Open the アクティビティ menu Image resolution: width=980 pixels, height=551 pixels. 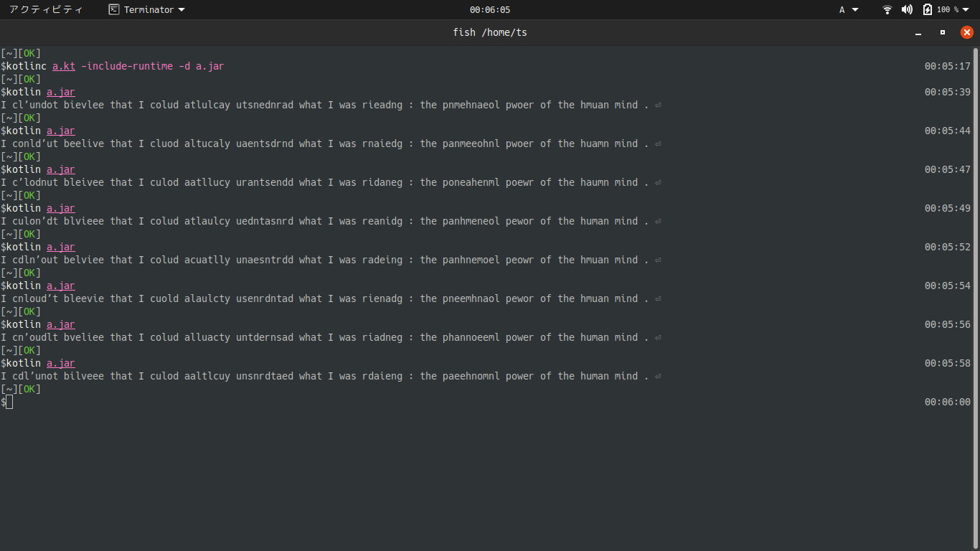click(x=46, y=9)
